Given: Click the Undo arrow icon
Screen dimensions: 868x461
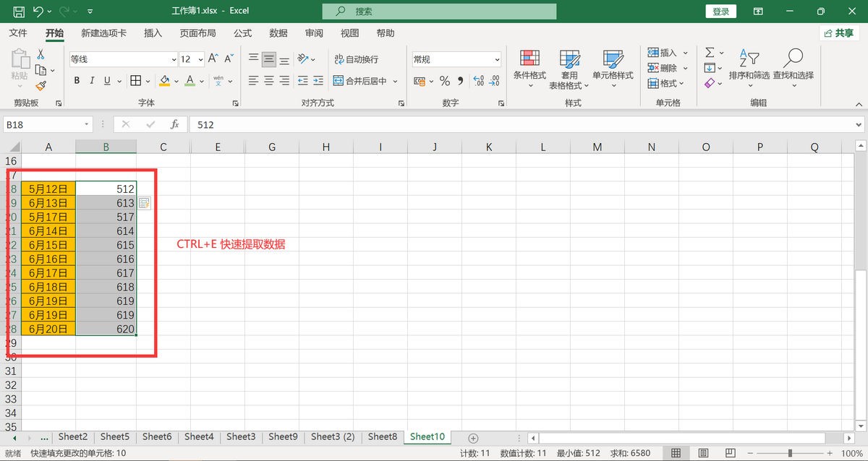Looking at the screenshot, I should point(39,12).
